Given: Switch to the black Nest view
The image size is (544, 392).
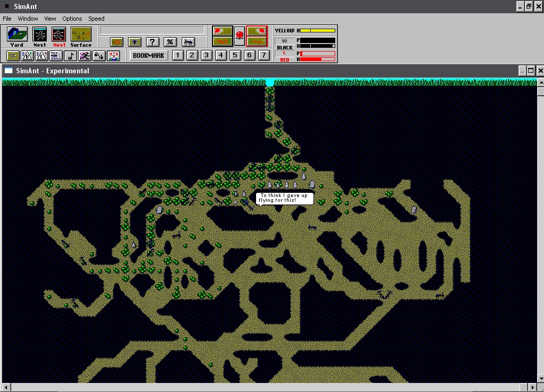Looking at the screenshot, I should point(39,35).
